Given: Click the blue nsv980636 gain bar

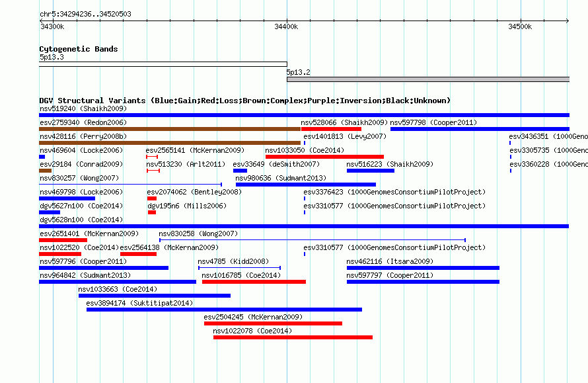Looking at the screenshot, I should tap(306, 185).
